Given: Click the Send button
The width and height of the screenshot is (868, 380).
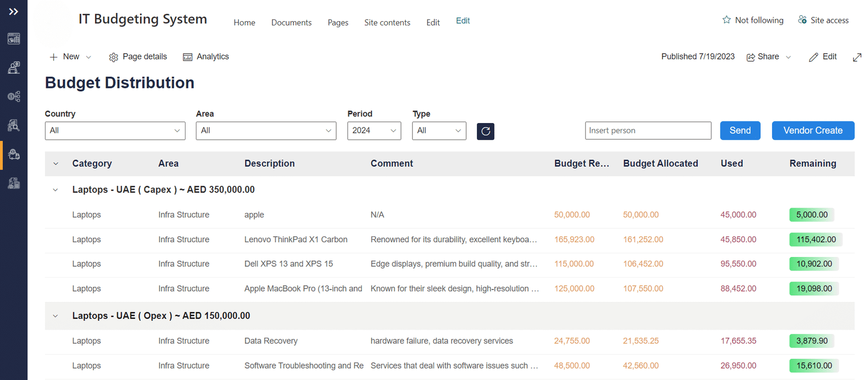Looking at the screenshot, I should click(x=740, y=131).
